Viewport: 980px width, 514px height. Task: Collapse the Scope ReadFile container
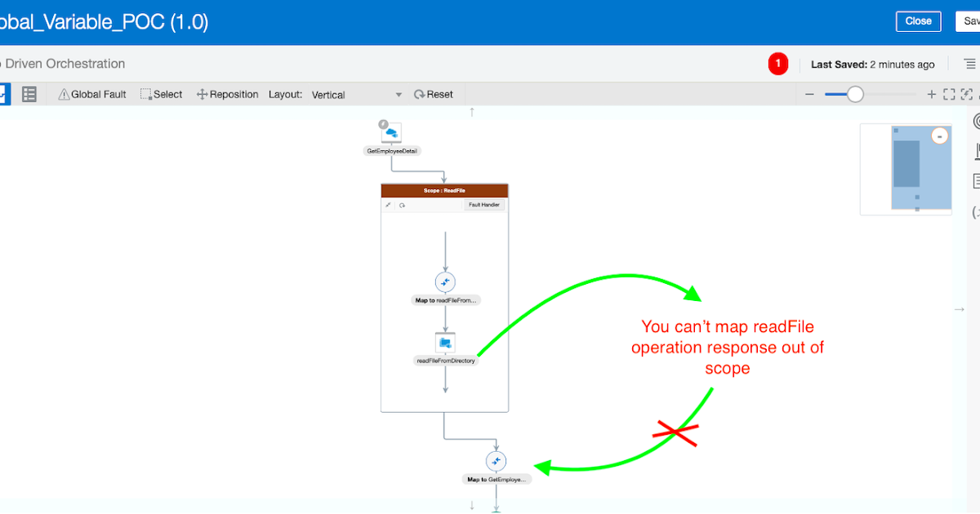(389, 205)
